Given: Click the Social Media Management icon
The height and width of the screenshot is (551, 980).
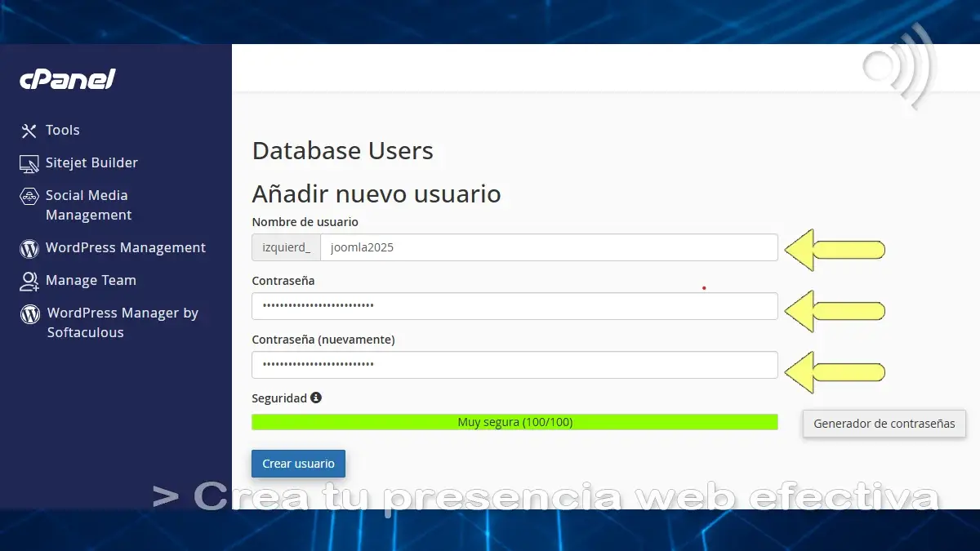Looking at the screenshot, I should coord(29,196).
